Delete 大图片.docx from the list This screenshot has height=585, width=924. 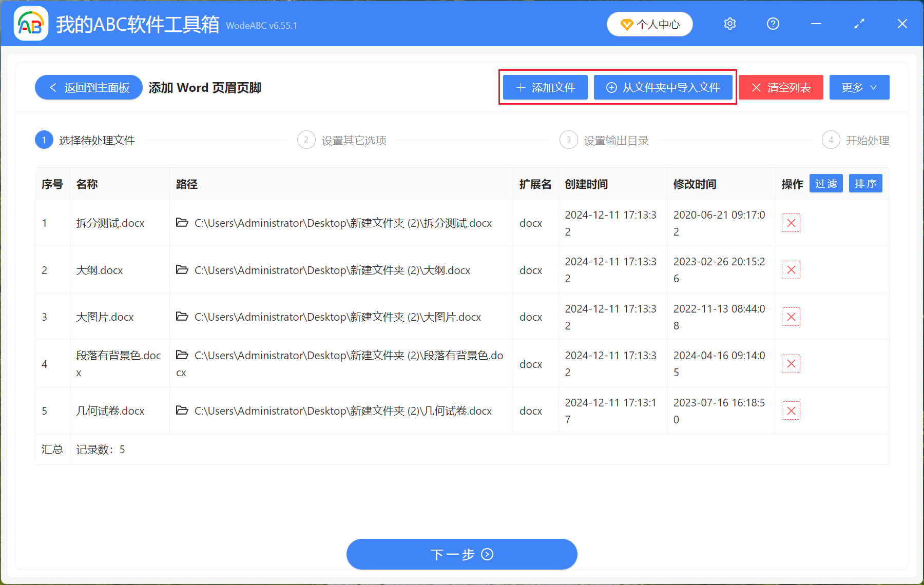[791, 317]
